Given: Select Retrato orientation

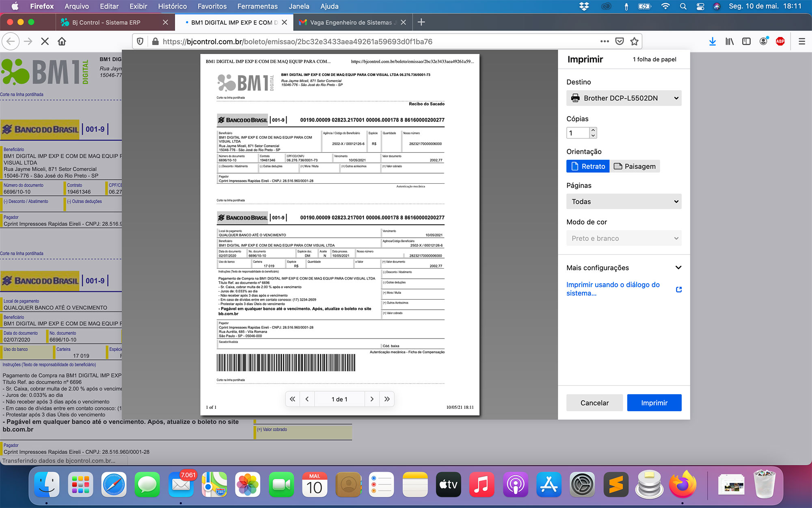Looking at the screenshot, I should tap(588, 166).
